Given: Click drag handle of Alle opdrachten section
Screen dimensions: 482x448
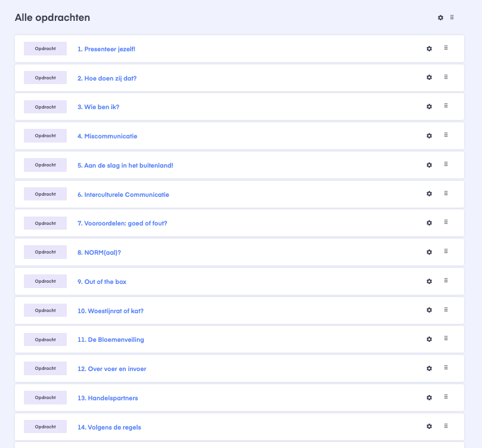Looking at the screenshot, I should pos(452,17).
